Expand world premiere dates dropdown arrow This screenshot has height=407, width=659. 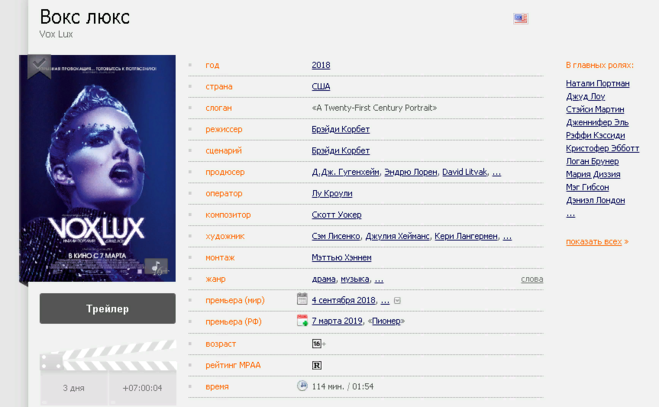pos(398,301)
